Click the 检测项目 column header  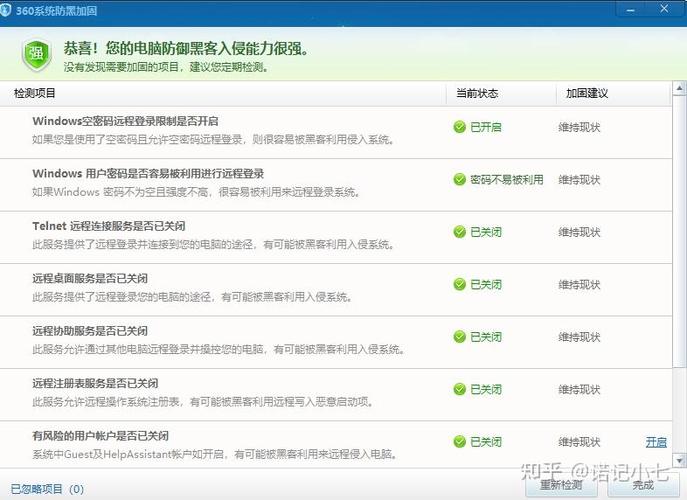(x=35, y=93)
